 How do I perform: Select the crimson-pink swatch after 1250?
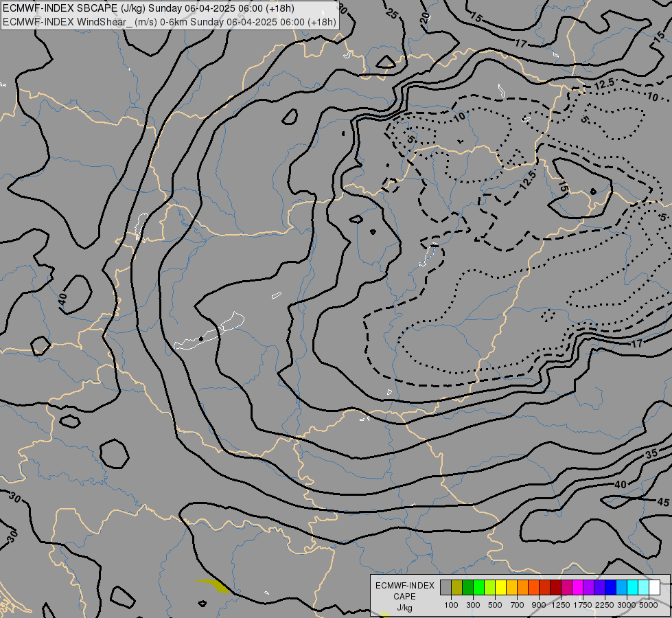pyautogui.click(x=566, y=588)
